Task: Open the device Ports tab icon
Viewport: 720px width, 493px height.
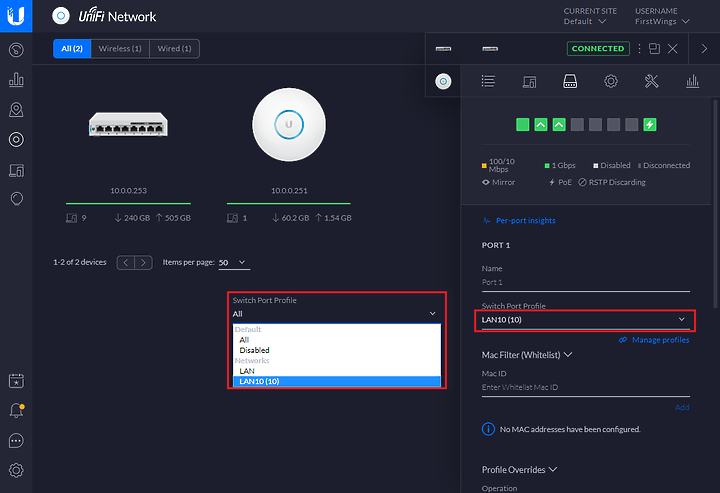Action: click(x=570, y=81)
